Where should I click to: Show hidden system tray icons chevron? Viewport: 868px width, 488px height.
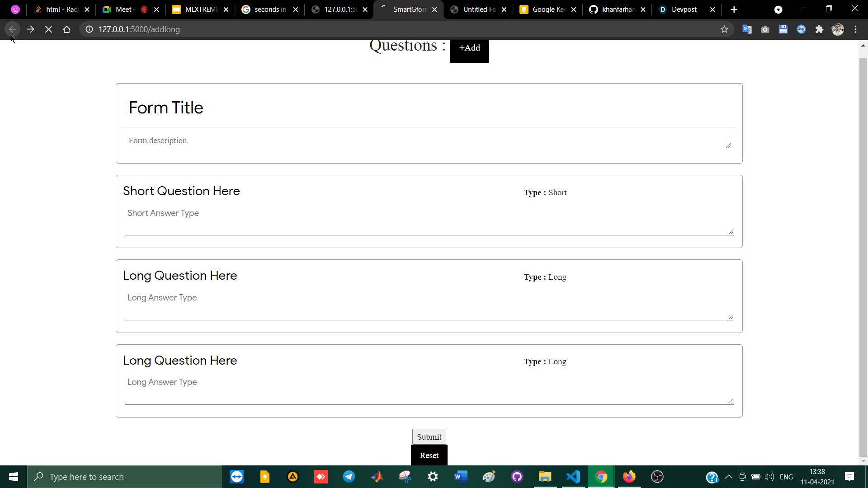coord(728,477)
